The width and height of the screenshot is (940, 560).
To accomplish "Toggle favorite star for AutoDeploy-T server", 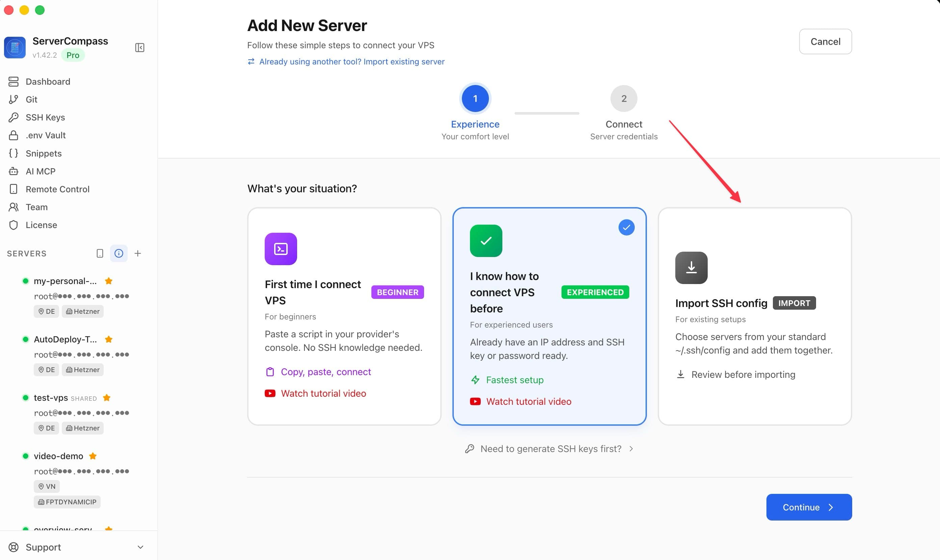I will tap(109, 340).
